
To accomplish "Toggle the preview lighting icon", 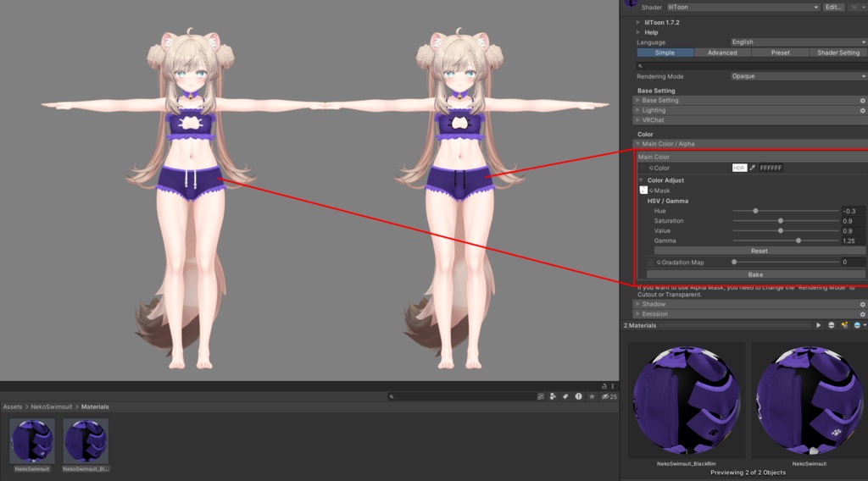I will pyautogui.click(x=844, y=326).
